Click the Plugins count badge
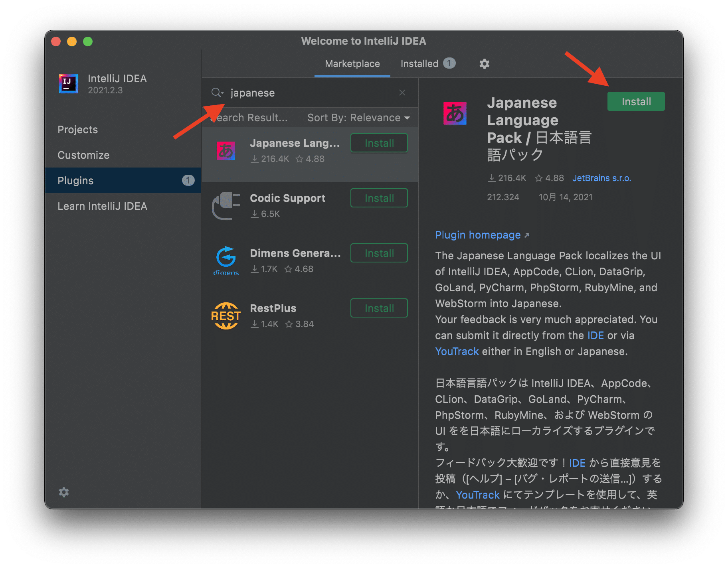728x568 pixels. coord(188,180)
